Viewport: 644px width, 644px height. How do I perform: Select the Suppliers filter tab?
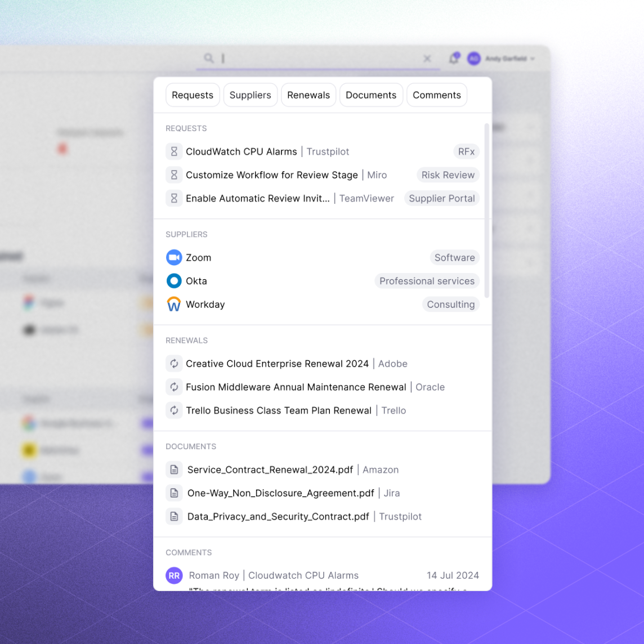coord(250,95)
